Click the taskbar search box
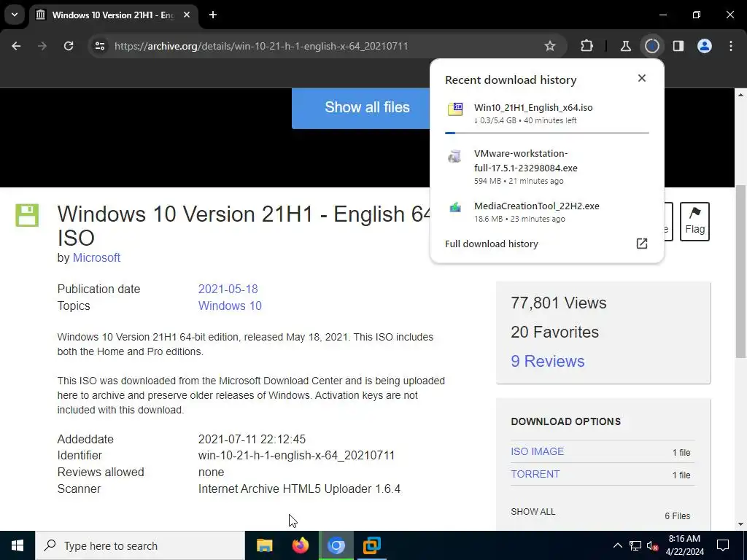Viewport: 747px width, 560px height. coord(140,545)
